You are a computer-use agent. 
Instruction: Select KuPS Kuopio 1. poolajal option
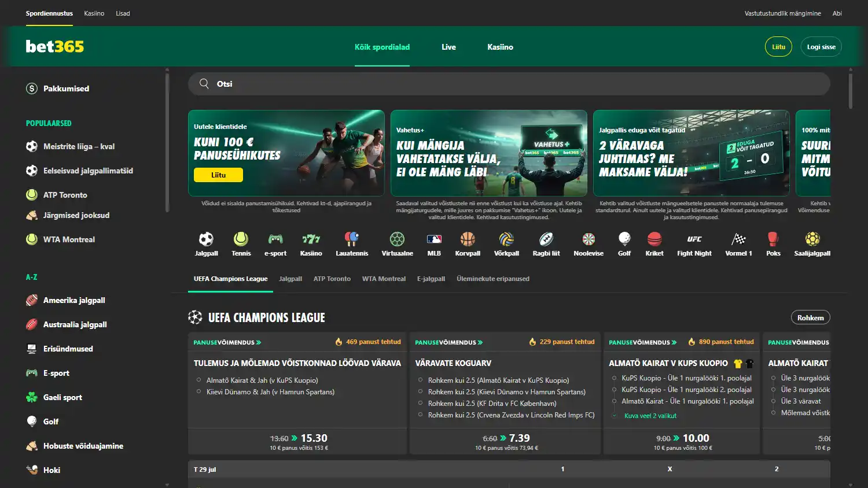615,378
